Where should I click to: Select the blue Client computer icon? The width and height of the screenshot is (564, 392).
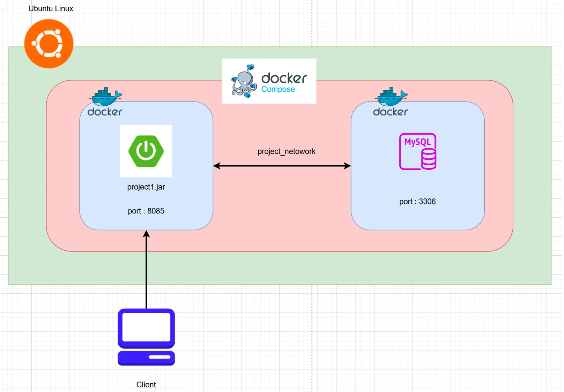coord(146,337)
